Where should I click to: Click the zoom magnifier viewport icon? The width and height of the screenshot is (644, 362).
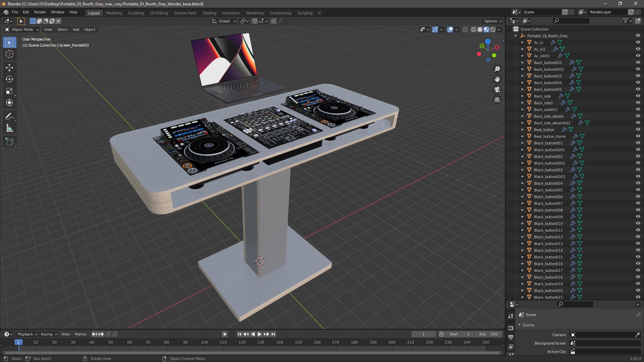point(497,69)
